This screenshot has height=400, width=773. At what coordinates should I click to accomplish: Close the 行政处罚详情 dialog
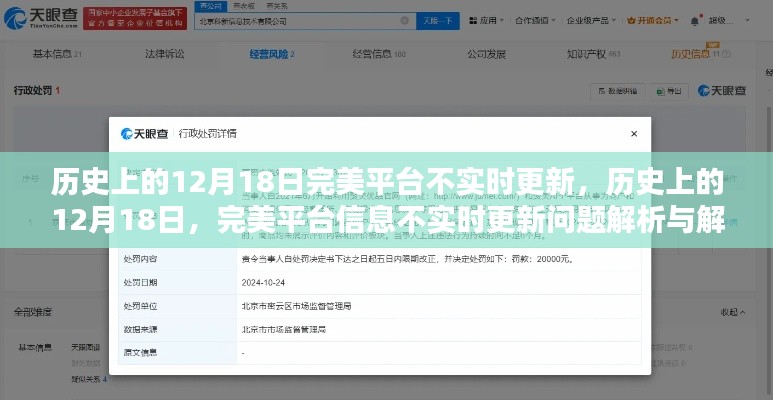pyautogui.click(x=634, y=133)
